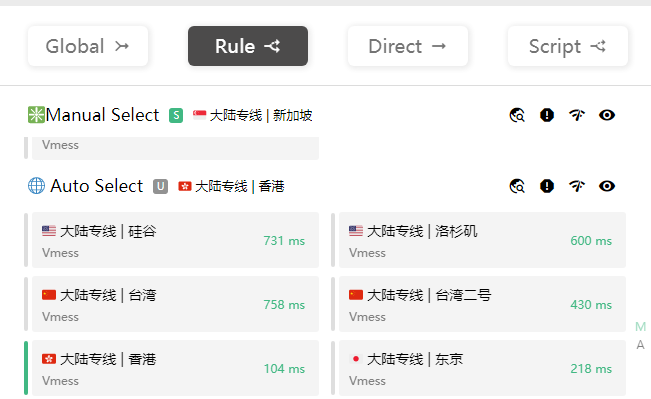This screenshot has width=651, height=399.
Task: Run the latency test for the Manual Select group
Action: pos(577,115)
